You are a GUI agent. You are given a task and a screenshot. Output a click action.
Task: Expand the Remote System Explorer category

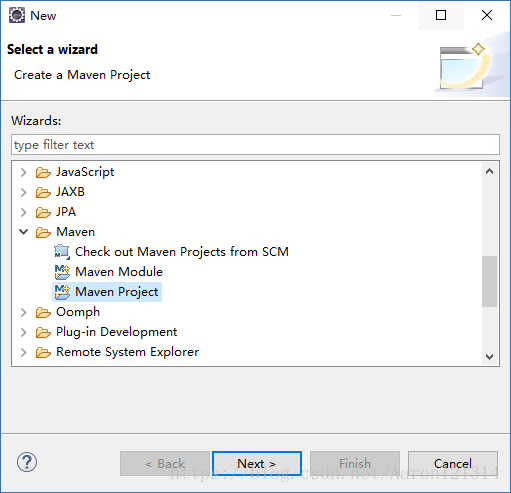(x=24, y=352)
